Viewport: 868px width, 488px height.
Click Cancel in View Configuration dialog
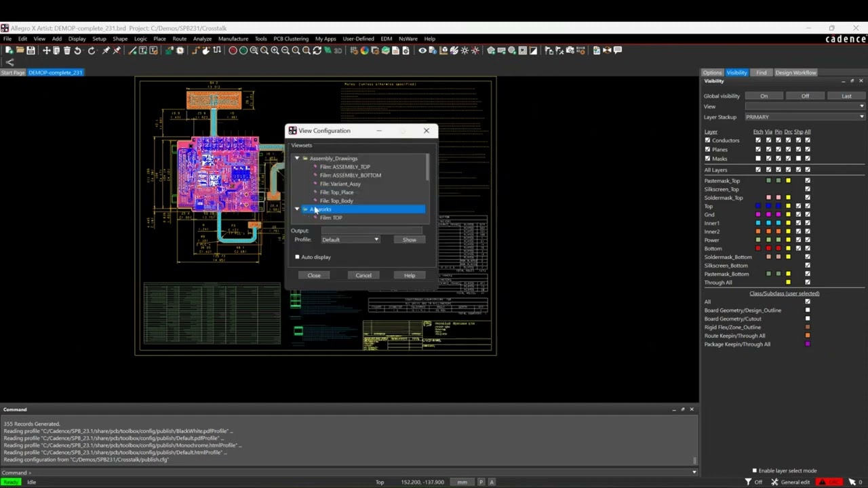tap(363, 275)
